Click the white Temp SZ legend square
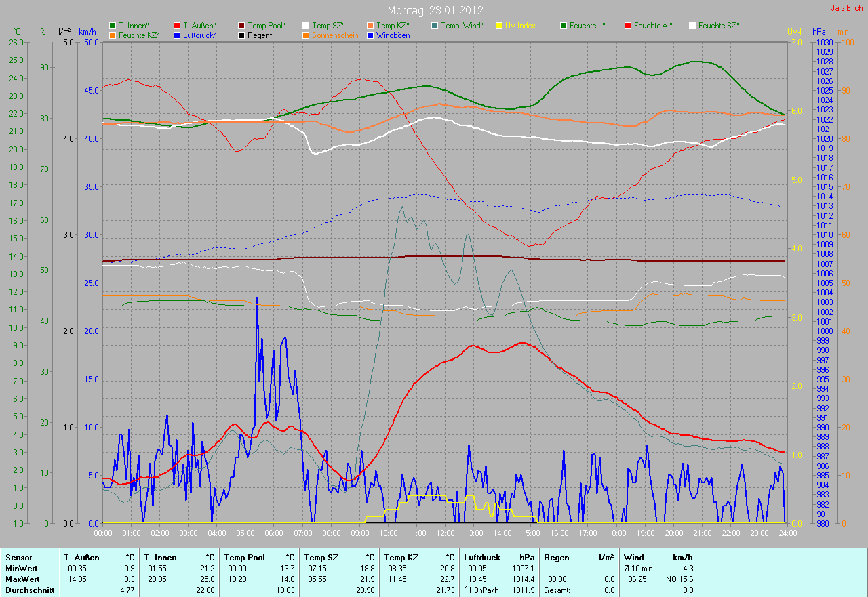The image size is (868, 597). click(x=306, y=26)
